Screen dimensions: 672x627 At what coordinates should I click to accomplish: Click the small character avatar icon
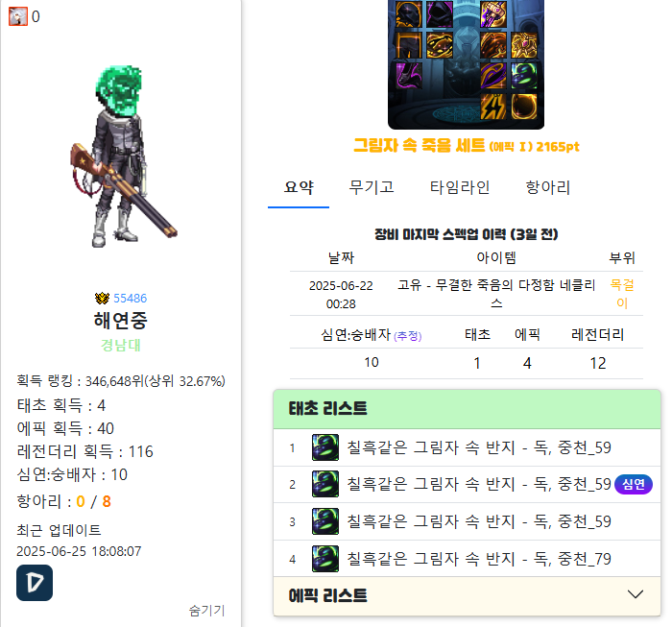tap(18, 16)
